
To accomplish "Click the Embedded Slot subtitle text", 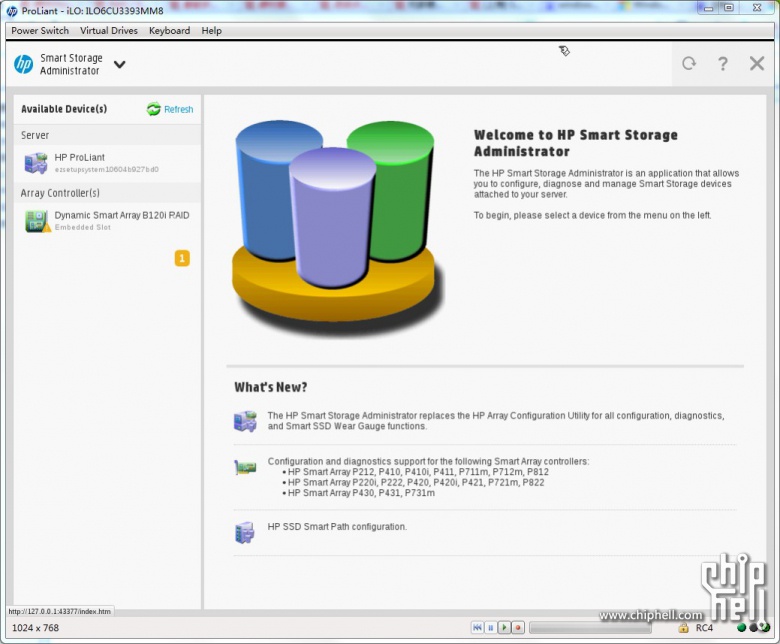I will pos(83,227).
